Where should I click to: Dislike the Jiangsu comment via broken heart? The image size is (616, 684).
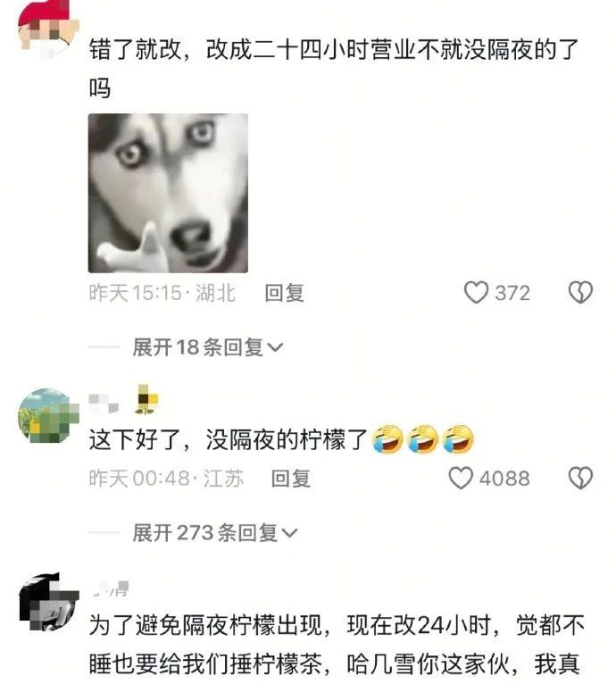click(x=580, y=478)
